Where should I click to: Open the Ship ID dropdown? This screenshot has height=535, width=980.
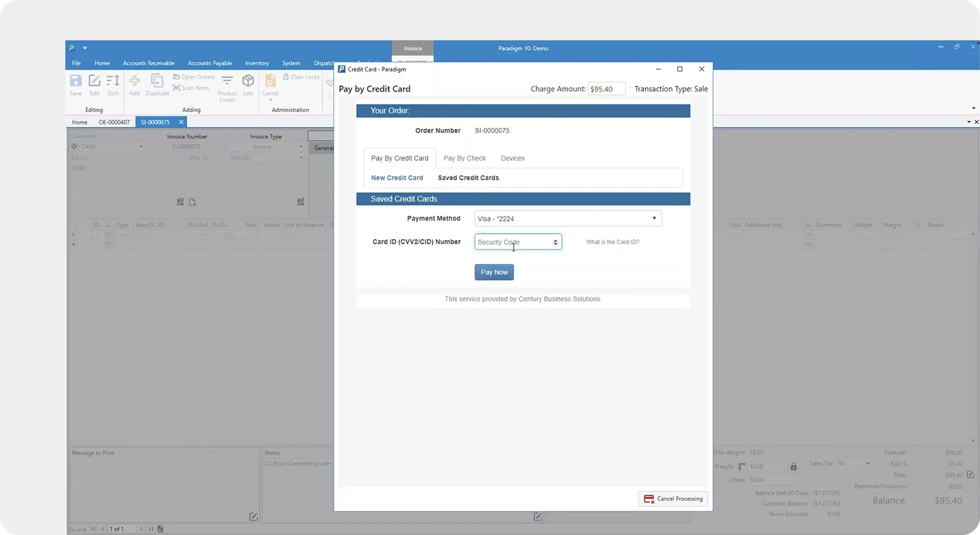(301, 157)
